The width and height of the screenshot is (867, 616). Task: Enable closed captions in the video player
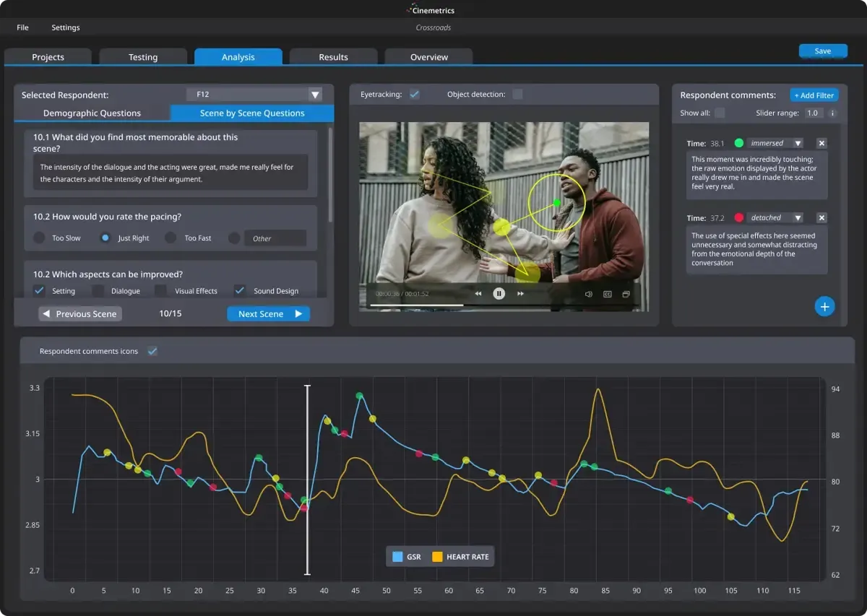(x=608, y=294)
